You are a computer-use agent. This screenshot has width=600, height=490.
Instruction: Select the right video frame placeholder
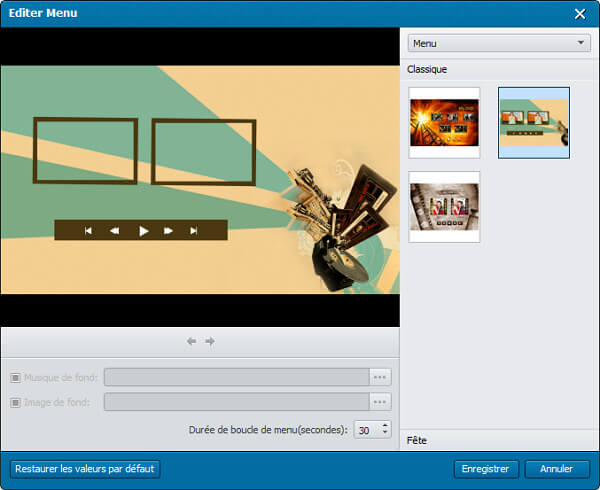pyautogui.click(x=204, y=152)
